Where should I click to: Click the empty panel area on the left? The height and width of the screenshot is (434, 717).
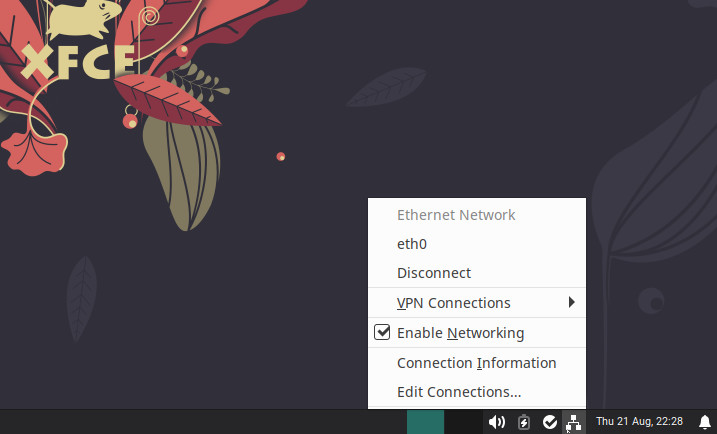pyautogui.click(x=200, y=422)
